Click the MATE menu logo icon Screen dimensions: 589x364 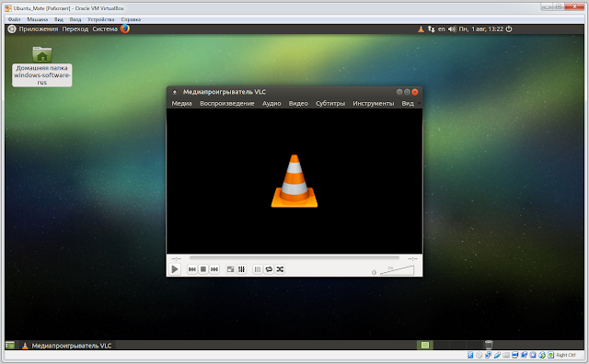(12, 28)
